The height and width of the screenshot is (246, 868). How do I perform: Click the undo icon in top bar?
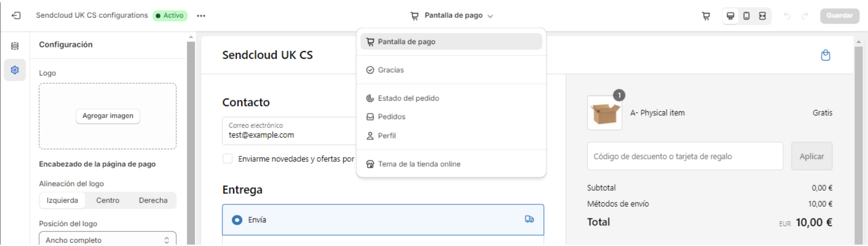click(x=788, y=16)
